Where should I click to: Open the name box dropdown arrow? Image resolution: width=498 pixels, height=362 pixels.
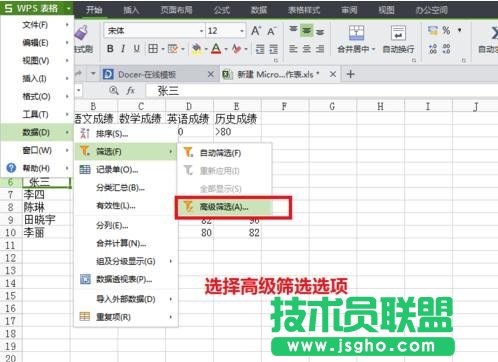pyautogui.click(x=79, y=90)
